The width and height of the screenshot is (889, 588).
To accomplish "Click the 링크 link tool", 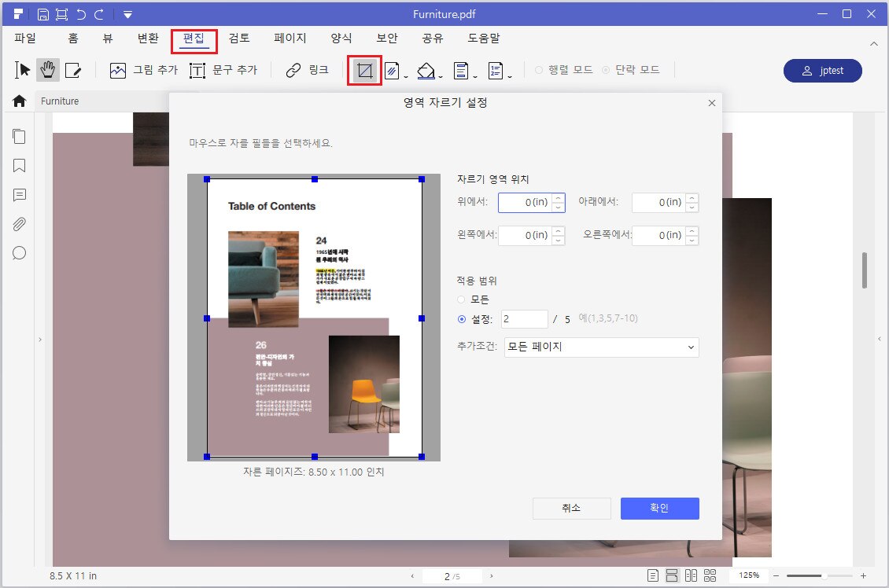I will coord(307,70).
